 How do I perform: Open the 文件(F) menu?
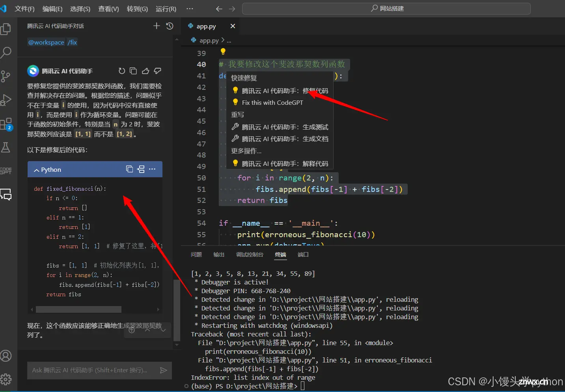(24, 9)
